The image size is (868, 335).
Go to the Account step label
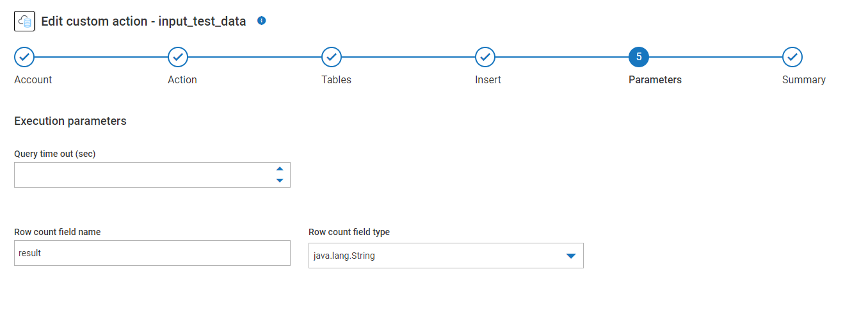[33, 80]
